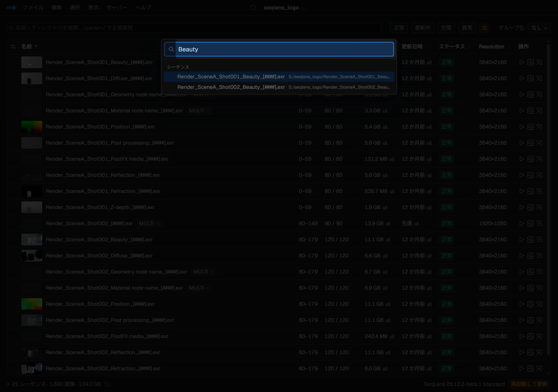Viewport: 558px width, 392px height.
Task: Sort by the Resolution column header
Action: 494,47
